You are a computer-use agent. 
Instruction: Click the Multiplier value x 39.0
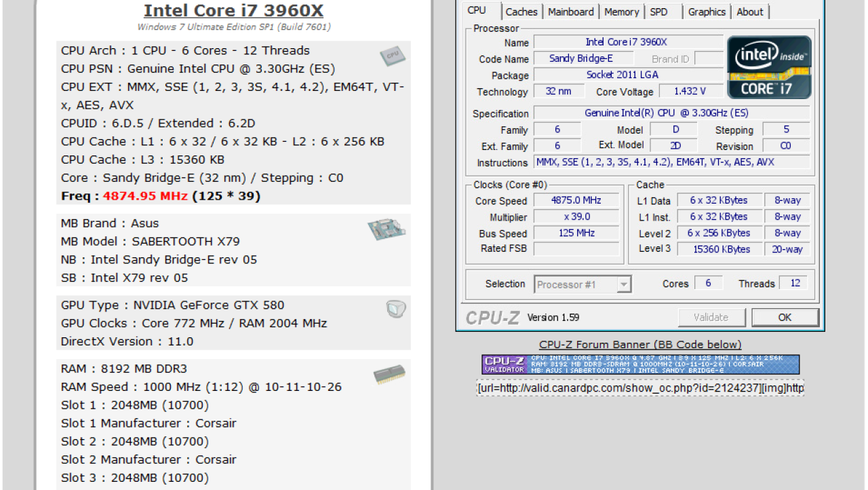[576, 216]
